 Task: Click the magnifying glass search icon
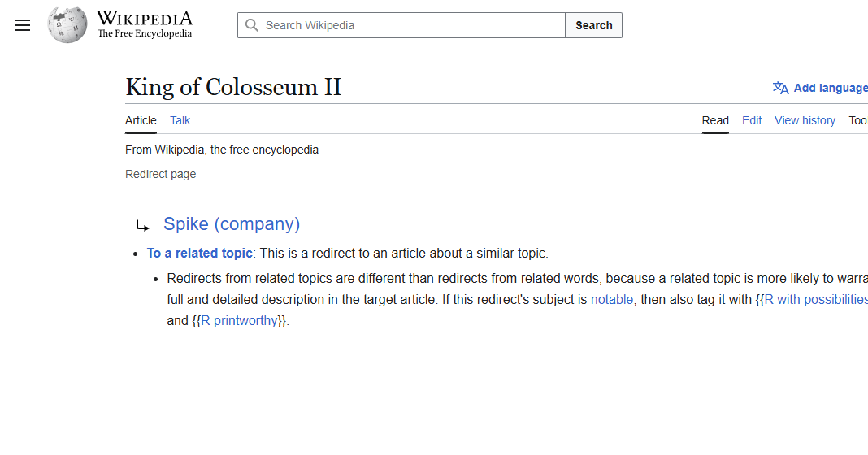click(252, 25)
